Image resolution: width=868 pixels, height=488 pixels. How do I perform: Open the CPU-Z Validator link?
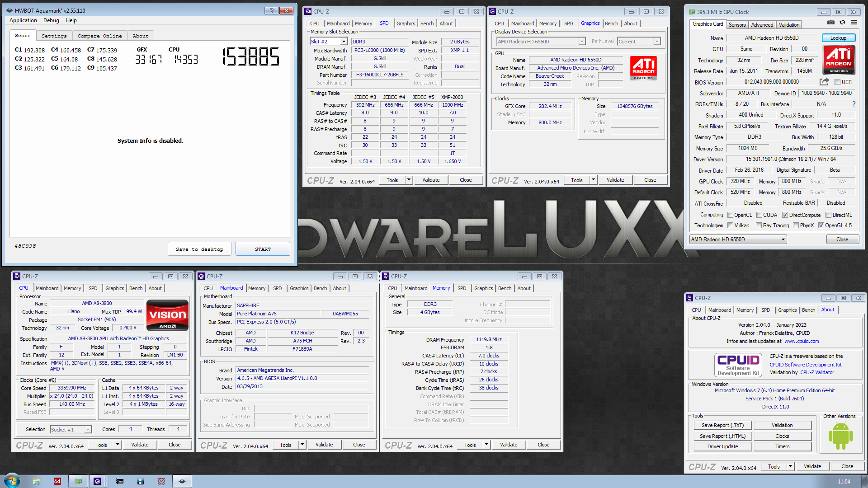817,372
